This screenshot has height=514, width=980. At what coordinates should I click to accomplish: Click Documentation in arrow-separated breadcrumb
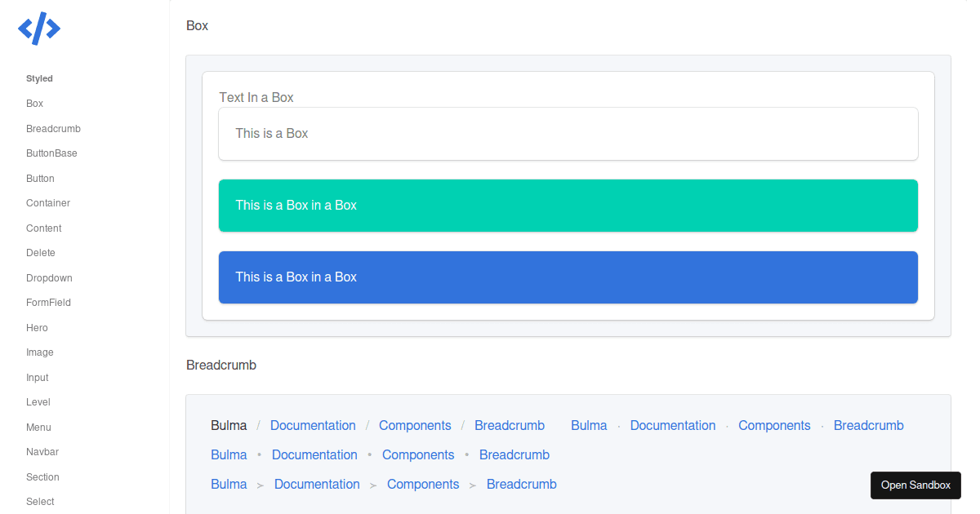pyautogui.click(x=317, y=485)
